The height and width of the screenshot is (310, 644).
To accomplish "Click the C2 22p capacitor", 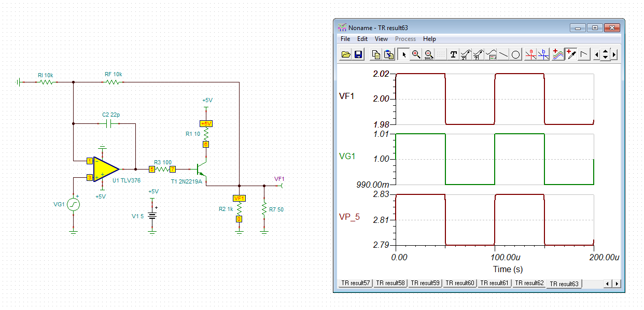I will click(x=109, y=124).
